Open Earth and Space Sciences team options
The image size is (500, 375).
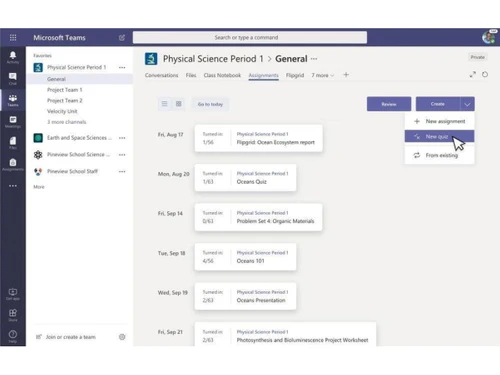pyautogui.click(x=122, y=138)
